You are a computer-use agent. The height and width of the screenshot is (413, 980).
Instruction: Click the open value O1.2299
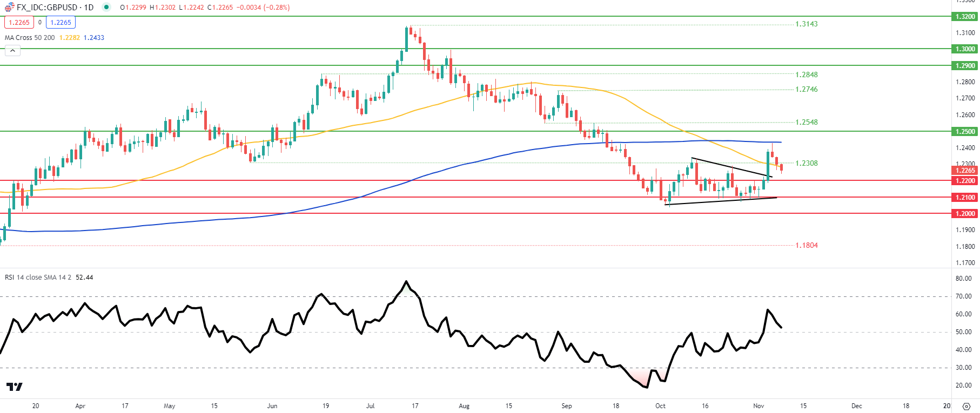click(x=133, y=8)
